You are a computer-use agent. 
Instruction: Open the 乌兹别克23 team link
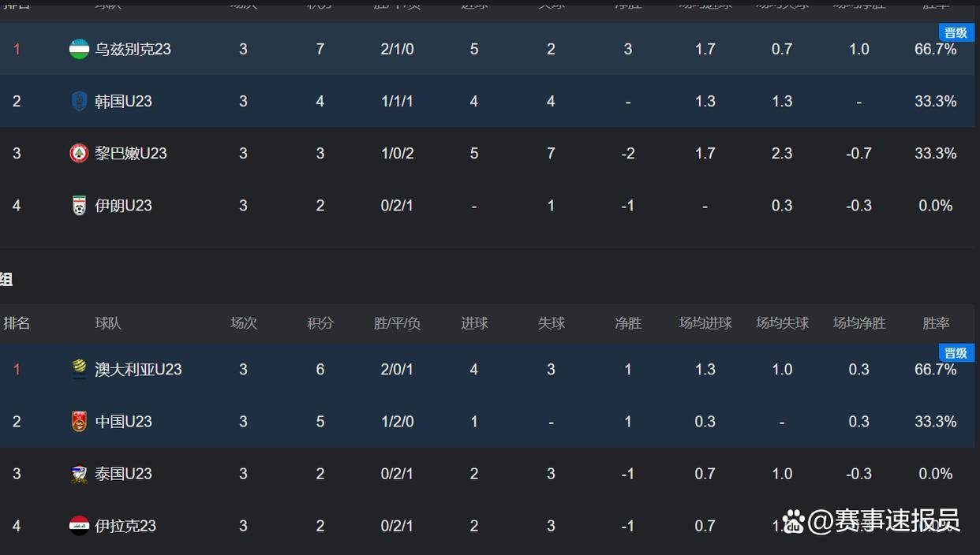133,49
